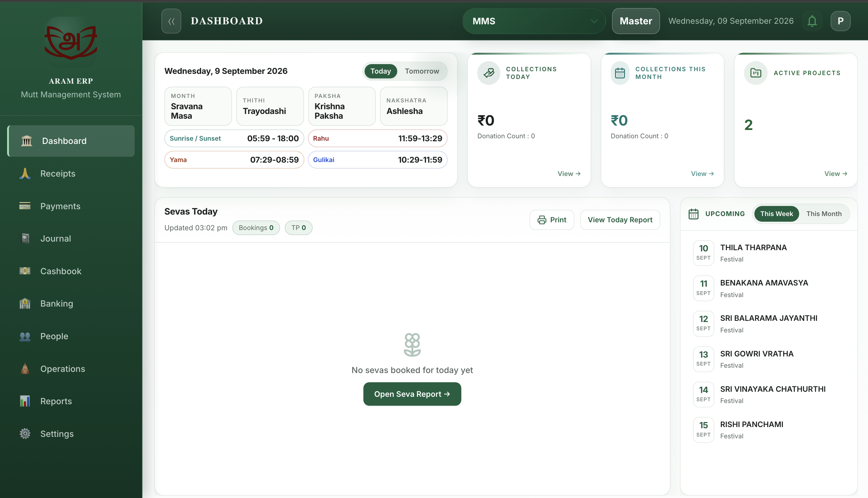Switch panchanga to Today
The image size is (868, 498).
coord(381,71)
